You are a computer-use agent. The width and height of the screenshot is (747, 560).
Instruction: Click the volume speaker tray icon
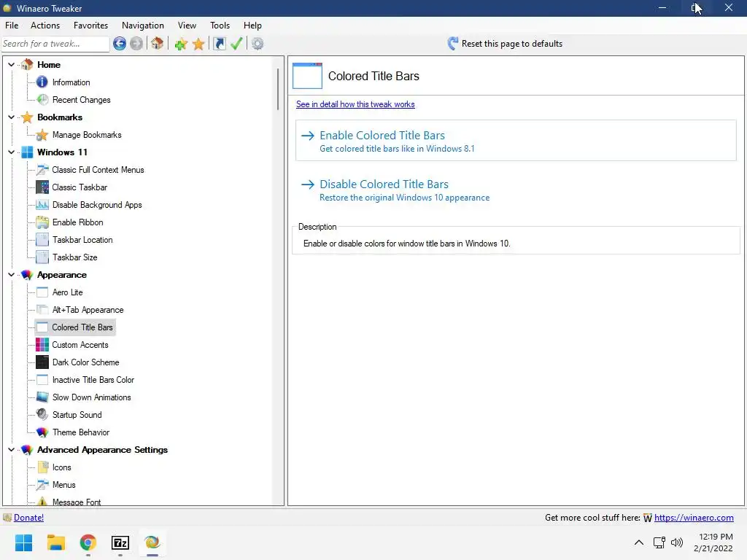click(676, 542)
